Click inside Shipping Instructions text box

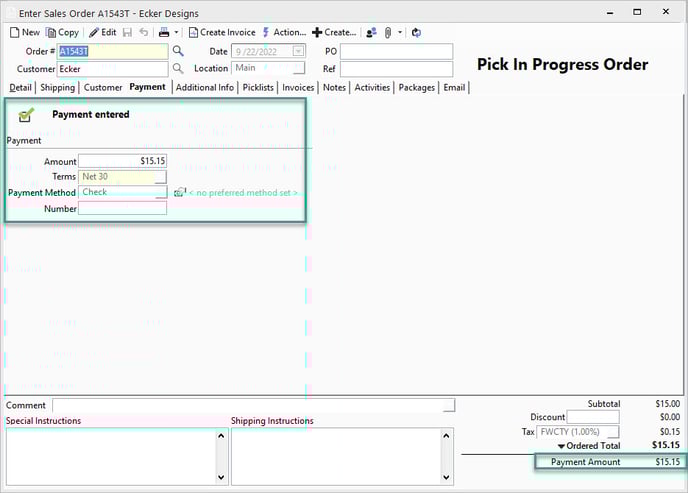click(337, 457)
